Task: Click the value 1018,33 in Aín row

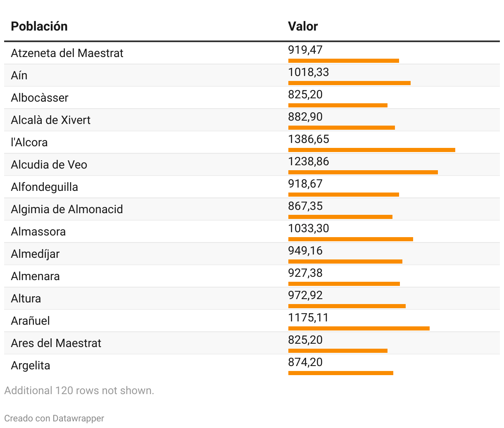Action: click(309, 72)
